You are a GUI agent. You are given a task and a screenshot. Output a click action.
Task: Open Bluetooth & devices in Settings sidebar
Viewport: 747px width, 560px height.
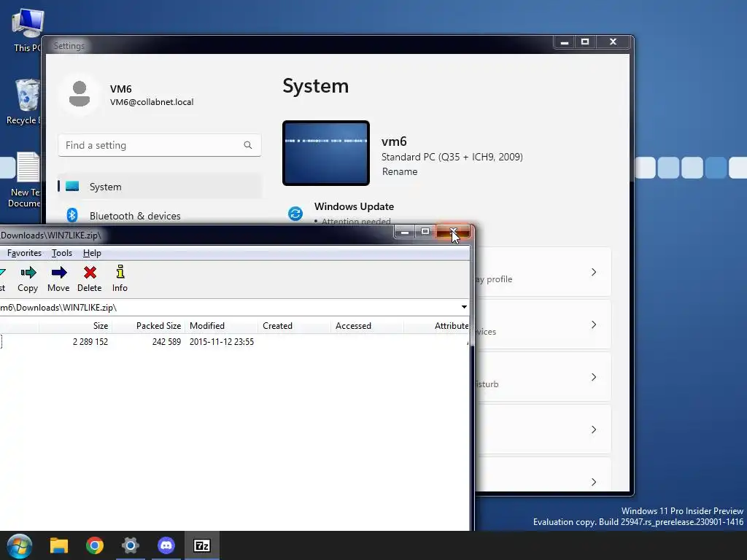(135, 216)
